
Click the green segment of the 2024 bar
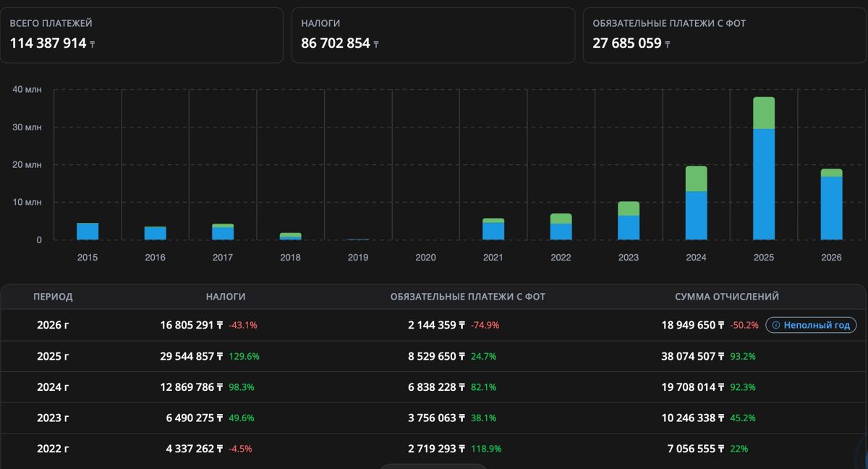coord(696,179)
